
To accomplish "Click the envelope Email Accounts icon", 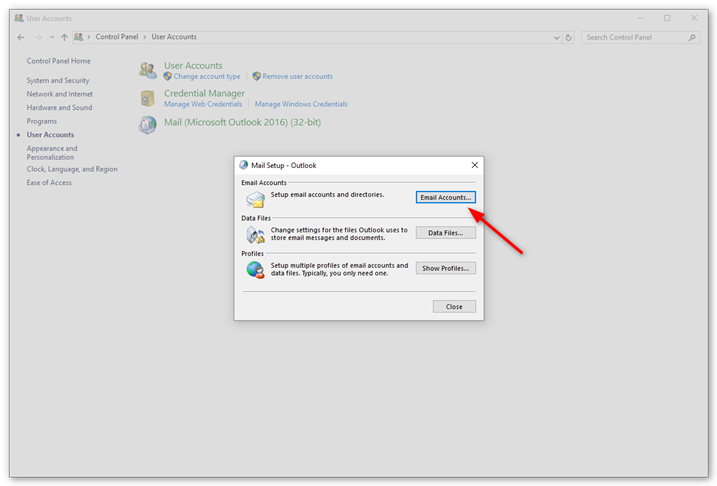I will tap(255, 199).
